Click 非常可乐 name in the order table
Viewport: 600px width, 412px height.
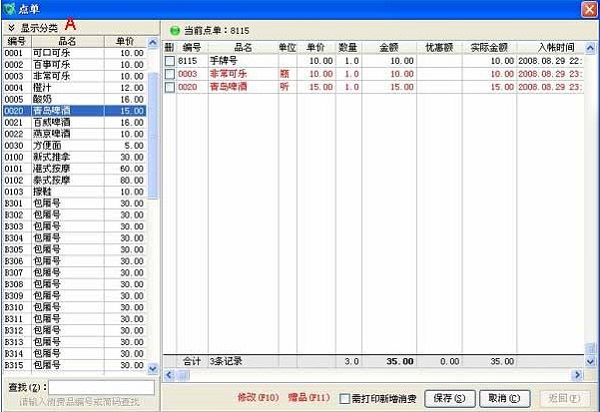[x=228, y=74]
